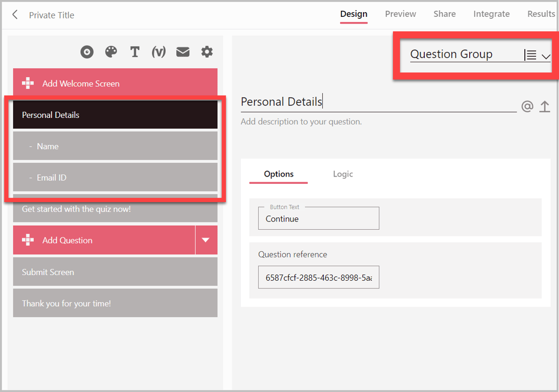Open the Share tab

click(445, 14)
